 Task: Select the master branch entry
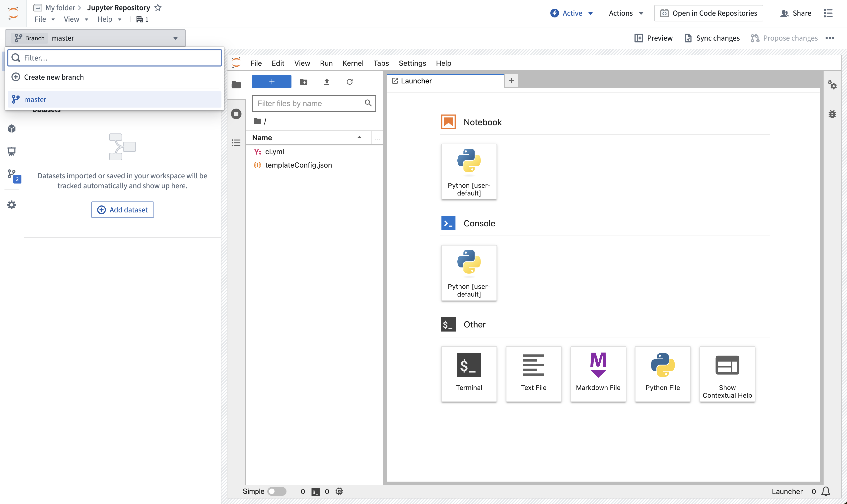(x=115, y=100)
